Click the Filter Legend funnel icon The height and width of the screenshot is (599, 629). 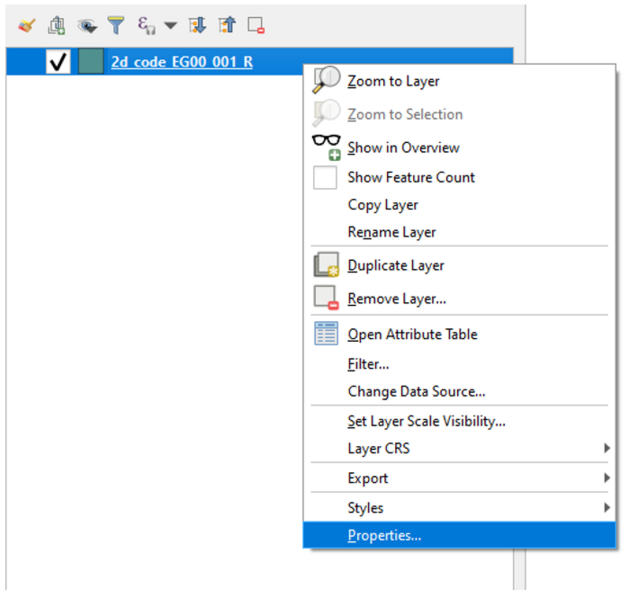115,24
